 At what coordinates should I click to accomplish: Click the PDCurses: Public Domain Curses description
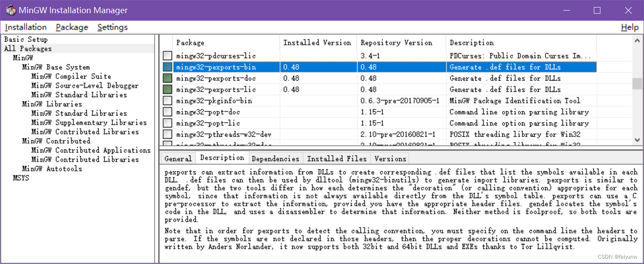(520, 56)
